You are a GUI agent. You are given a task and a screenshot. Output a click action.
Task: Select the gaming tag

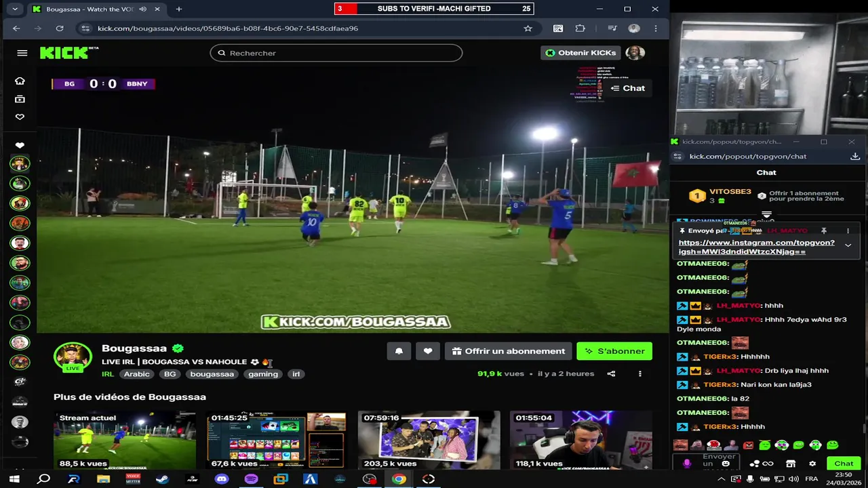click(x=263, y=374)
